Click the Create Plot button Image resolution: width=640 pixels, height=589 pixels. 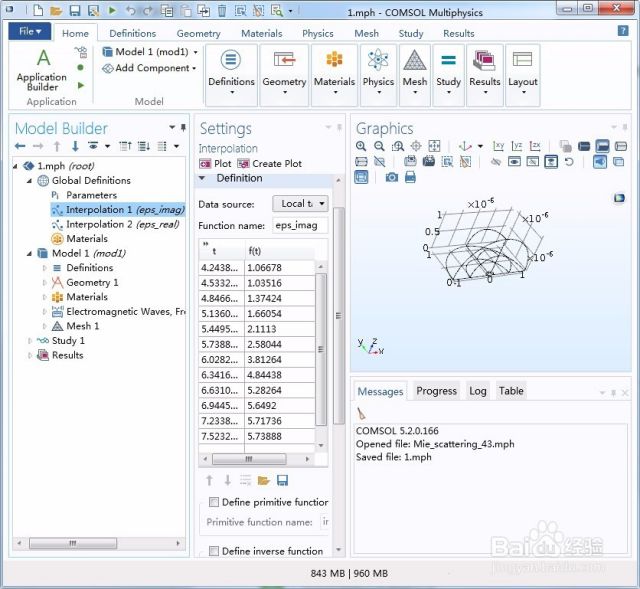270,164
